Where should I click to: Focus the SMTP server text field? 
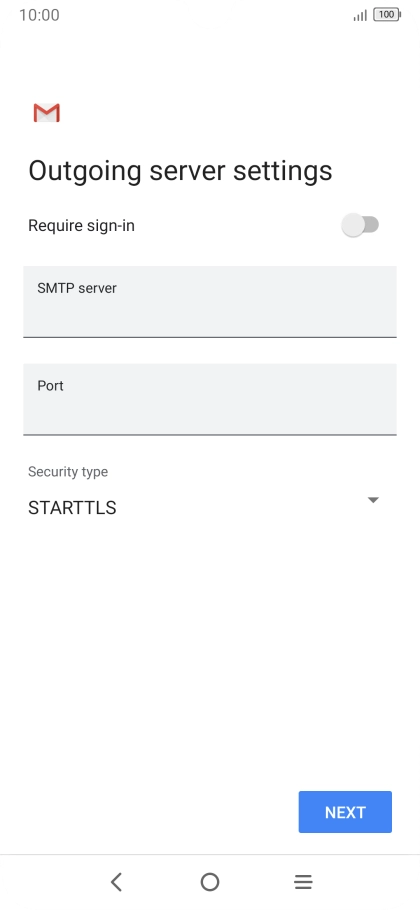tap(210, 302)
